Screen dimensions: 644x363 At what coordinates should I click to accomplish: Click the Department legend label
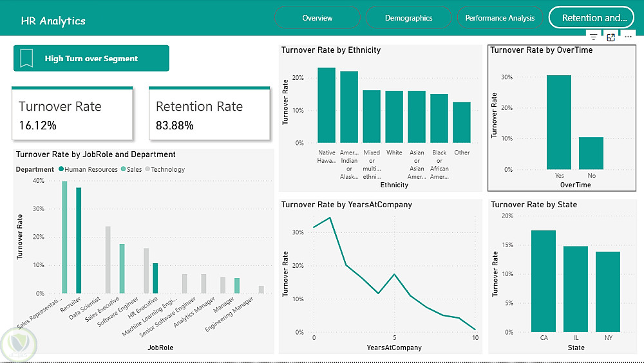coord(35,169)
